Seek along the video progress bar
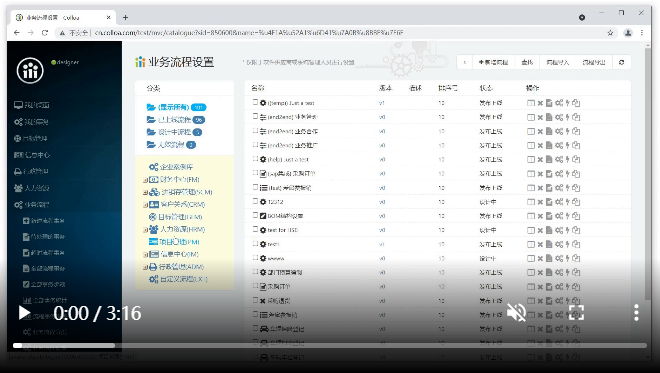 [x=330, y=346]
